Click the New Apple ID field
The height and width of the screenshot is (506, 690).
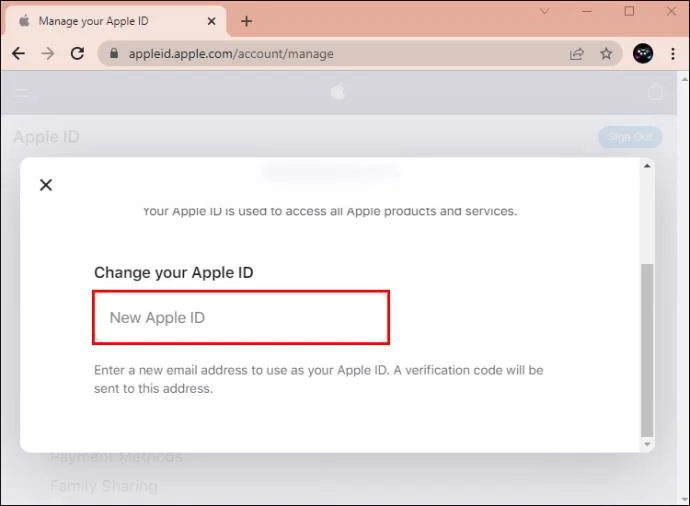(241, 317)
